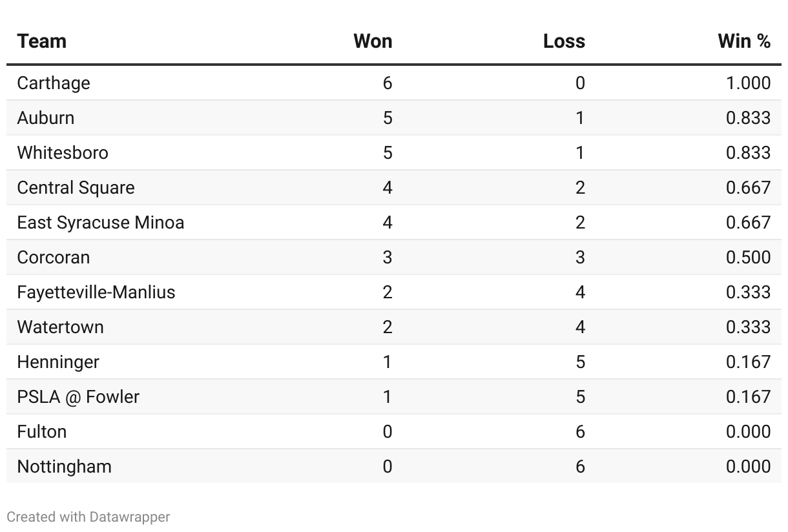This screenshot has height=532, width=788.
Task: Click the Win % column header
Action: click(744, 41)
